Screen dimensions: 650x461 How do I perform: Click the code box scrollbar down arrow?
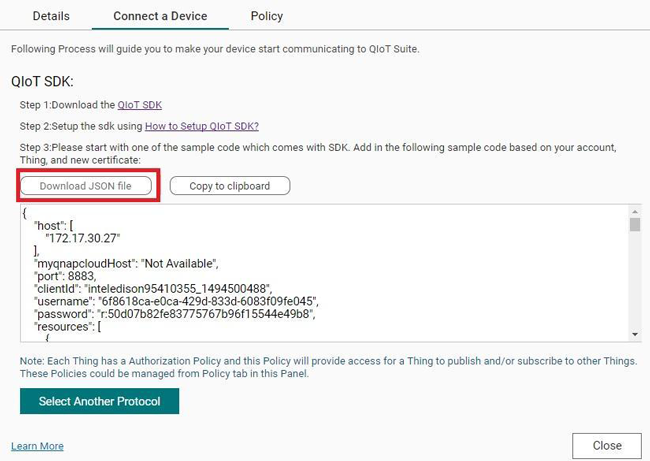click(634, 333)
